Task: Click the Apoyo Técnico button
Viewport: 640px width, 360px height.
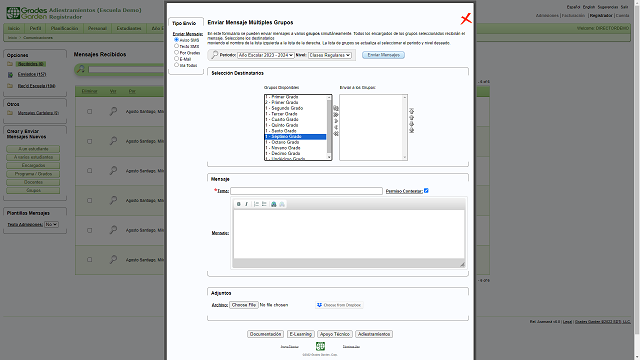Action: [x=335, y=334]
